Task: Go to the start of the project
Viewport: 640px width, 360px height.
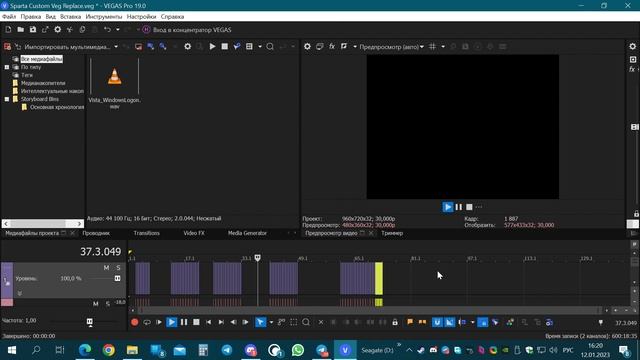Action: click(209, 322)
